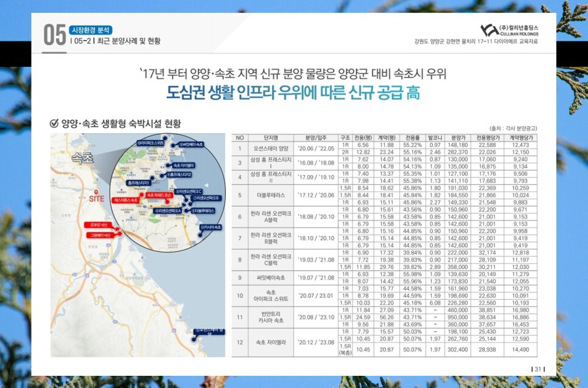Click row number 12 in the NO column
588x388 pixels.
240,342
